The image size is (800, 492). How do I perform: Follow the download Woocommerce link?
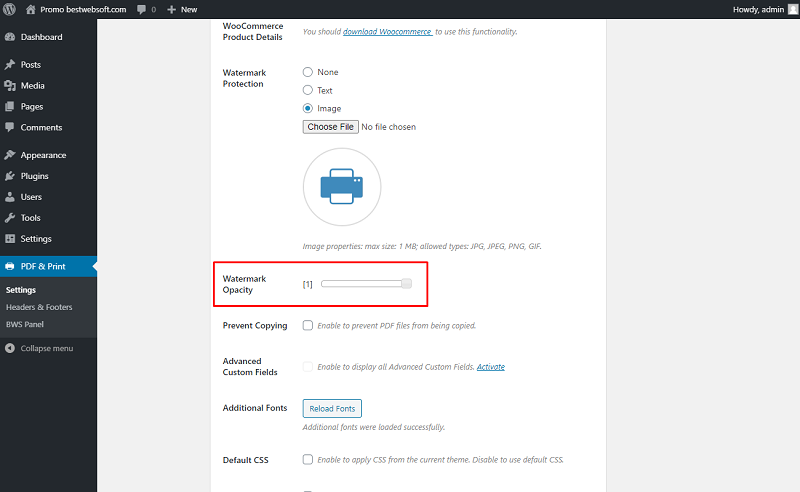[x=388, y=31]
